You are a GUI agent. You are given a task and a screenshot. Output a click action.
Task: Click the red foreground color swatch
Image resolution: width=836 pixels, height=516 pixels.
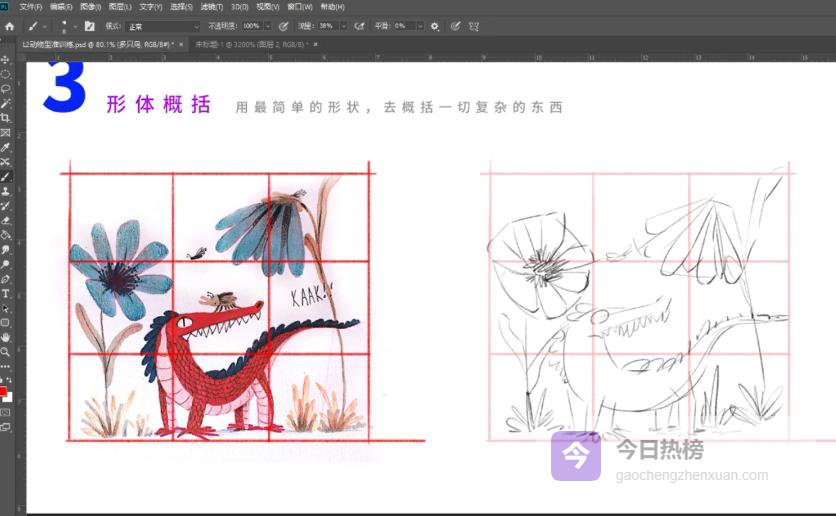pos(4,391)
